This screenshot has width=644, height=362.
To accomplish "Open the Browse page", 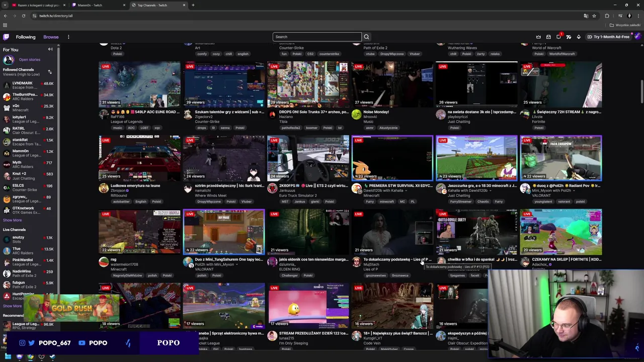I will [x=51, y=37].
